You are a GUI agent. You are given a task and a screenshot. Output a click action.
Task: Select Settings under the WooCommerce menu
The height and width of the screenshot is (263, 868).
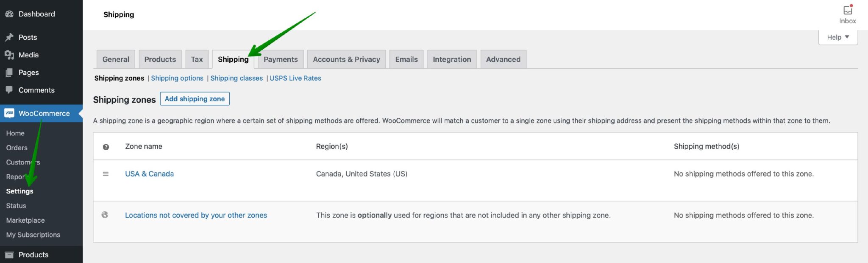19,191
